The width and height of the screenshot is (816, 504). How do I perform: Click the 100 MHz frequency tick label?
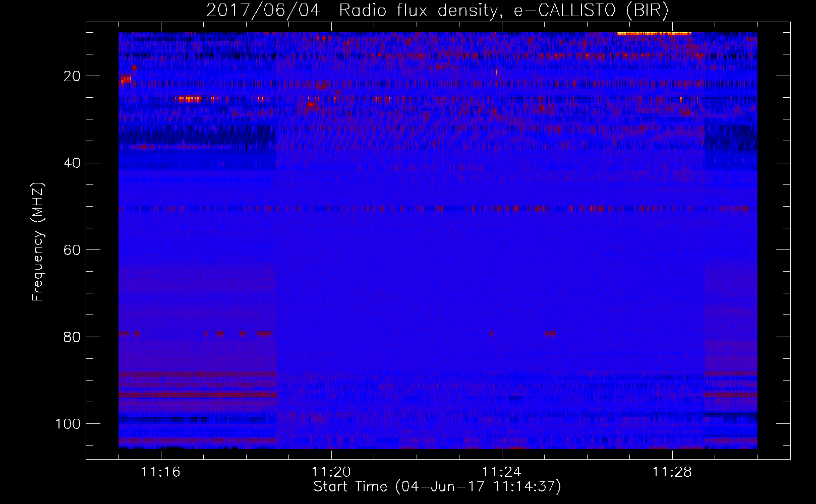point(68,423)
